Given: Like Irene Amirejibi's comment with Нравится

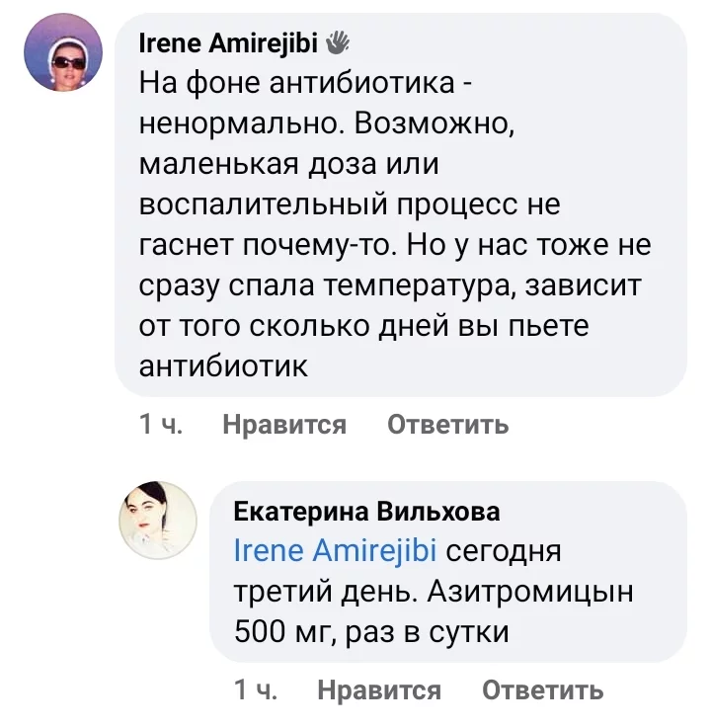Looking at the screenshot, I should coord(284,425).
